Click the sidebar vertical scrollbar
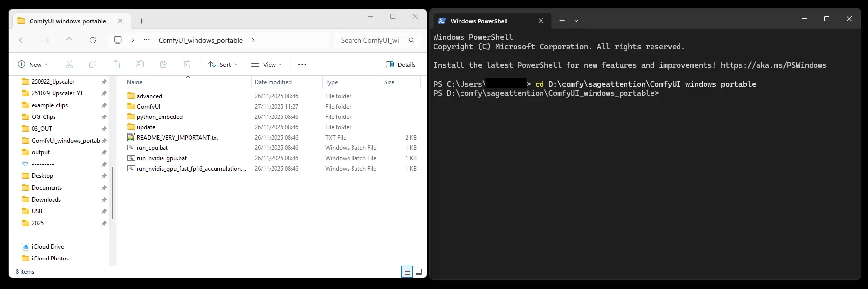 pos(112,193)
